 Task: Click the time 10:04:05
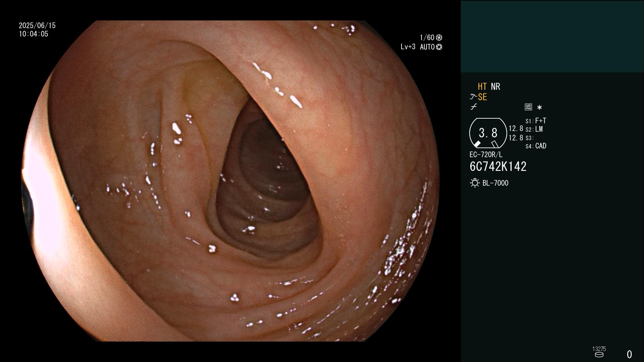coord(34,34)
